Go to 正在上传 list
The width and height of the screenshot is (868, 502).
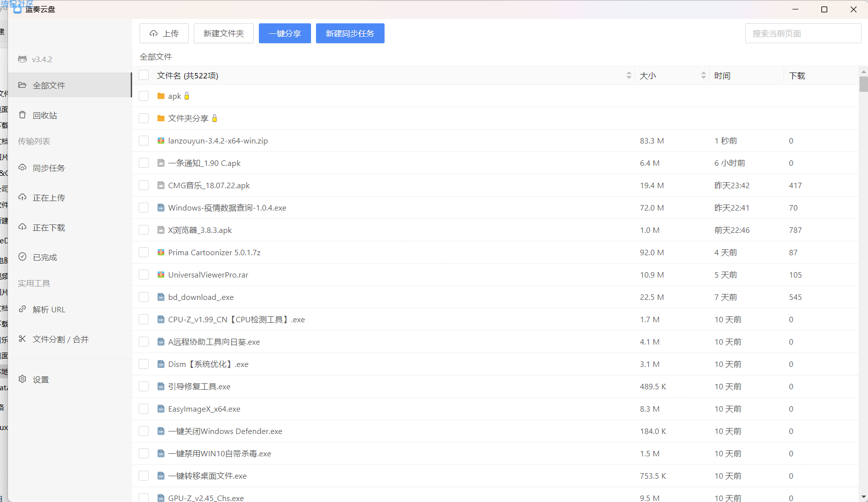click(70, 197)
